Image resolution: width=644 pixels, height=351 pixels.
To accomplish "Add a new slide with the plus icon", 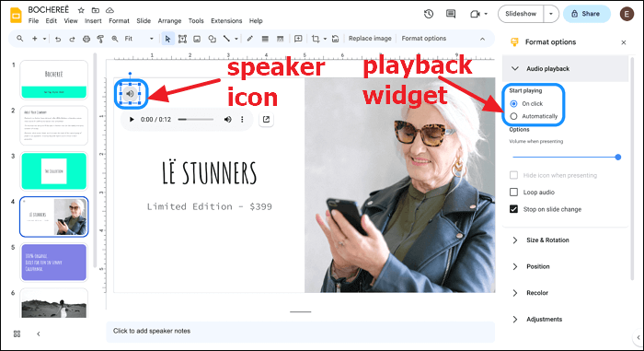I will (x=35, y=39).
